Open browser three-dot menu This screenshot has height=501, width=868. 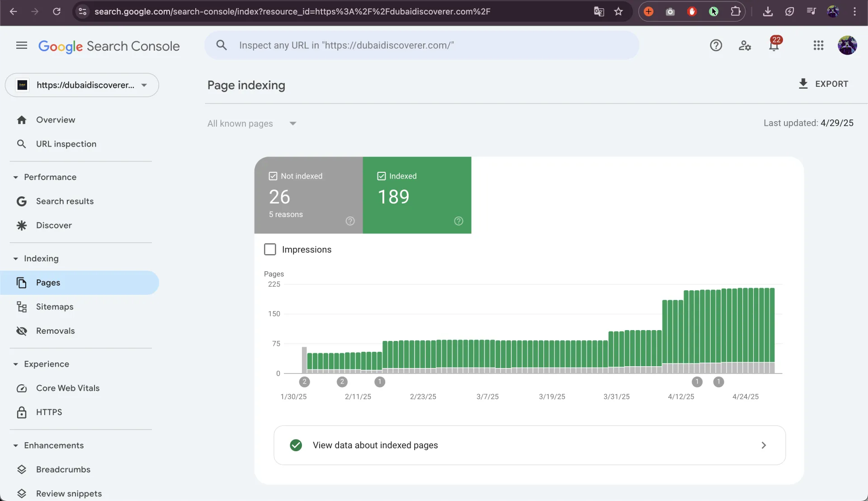pos(854,12)
